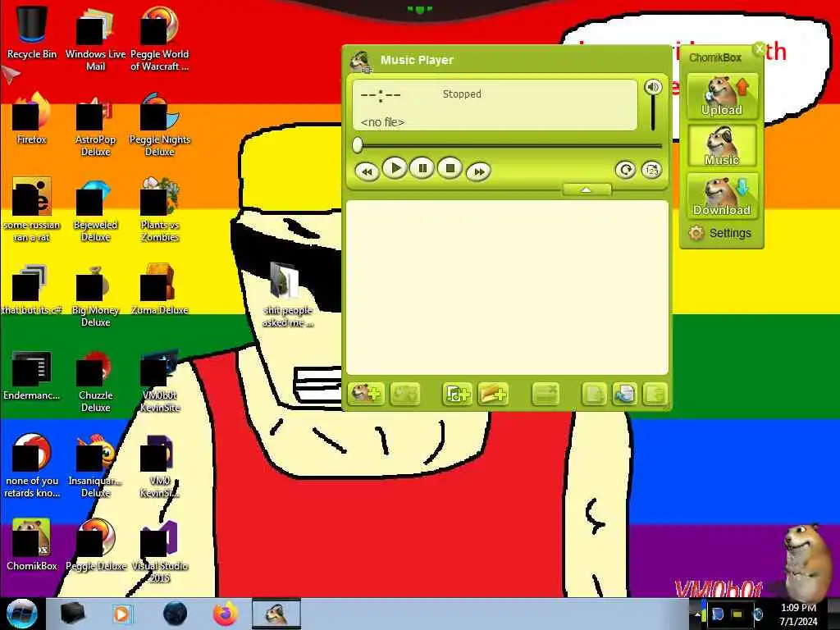Collapse the playlist with the up arrow
Viewport: 840px width, 630px height.
(587, 189)
